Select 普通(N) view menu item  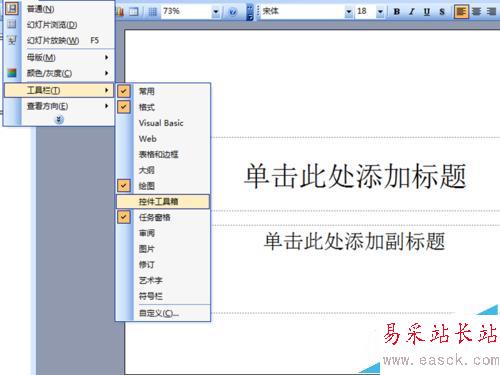[x=59, y=9]
